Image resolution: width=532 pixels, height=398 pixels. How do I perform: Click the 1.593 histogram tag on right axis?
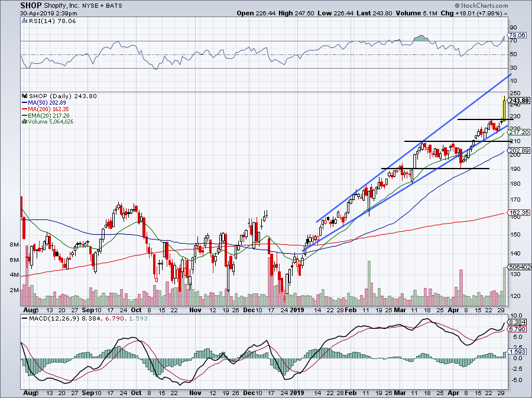click(x=518, y=352)
